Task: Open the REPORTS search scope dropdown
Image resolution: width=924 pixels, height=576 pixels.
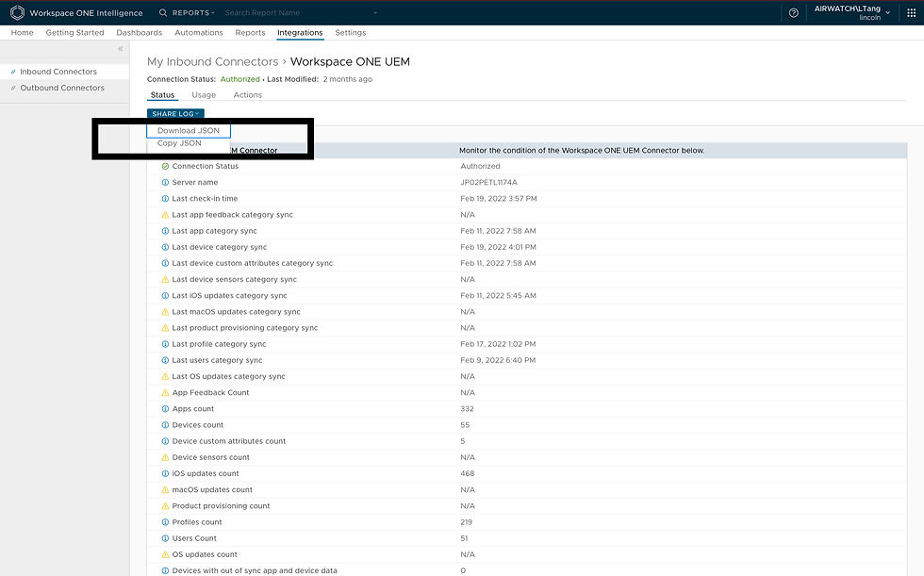Action: point(193,12)
